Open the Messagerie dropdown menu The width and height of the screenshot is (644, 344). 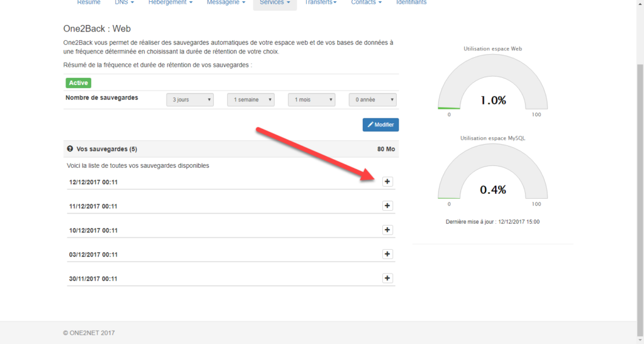click(226, 3)
